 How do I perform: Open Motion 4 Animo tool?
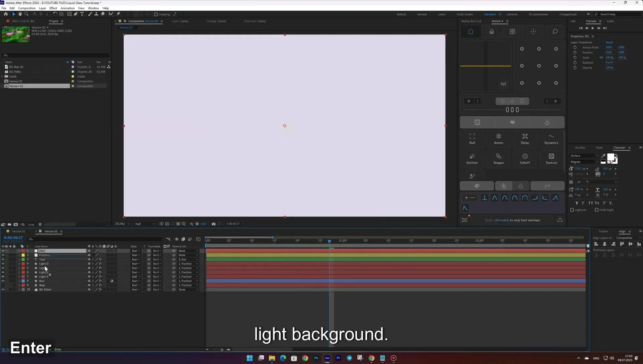point(498,139)
